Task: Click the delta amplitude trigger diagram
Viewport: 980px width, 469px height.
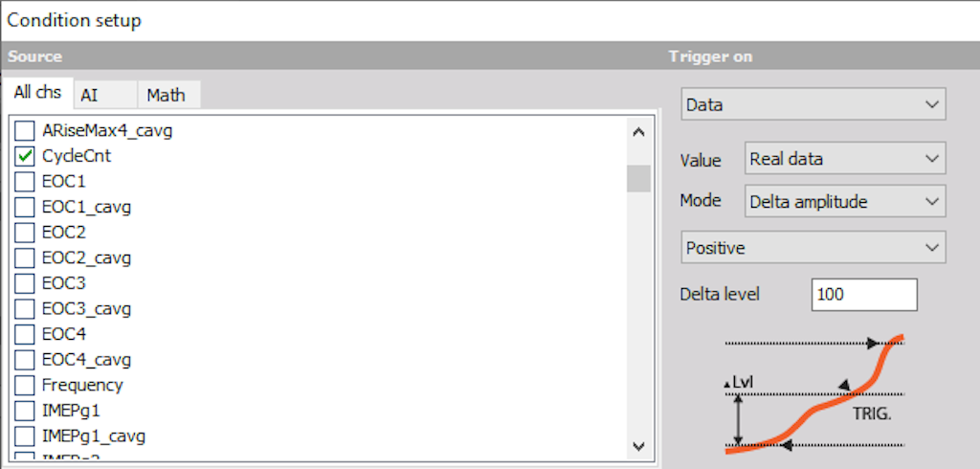Action: [x=814, y=394]
